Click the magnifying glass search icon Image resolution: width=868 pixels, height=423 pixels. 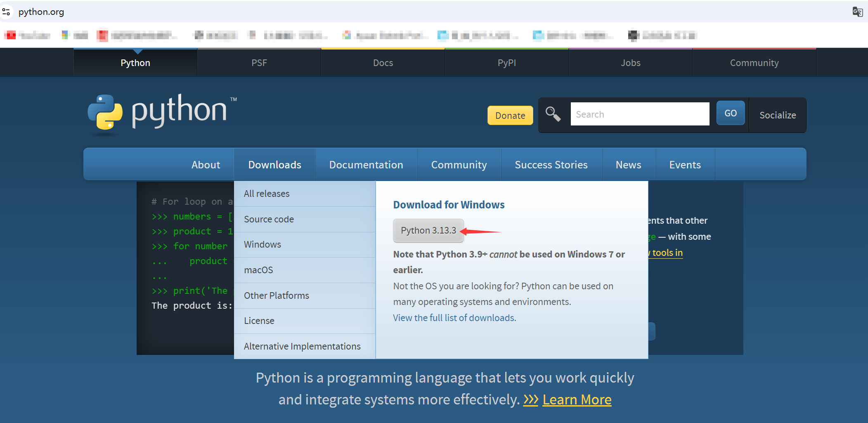[x=553, y=114]
